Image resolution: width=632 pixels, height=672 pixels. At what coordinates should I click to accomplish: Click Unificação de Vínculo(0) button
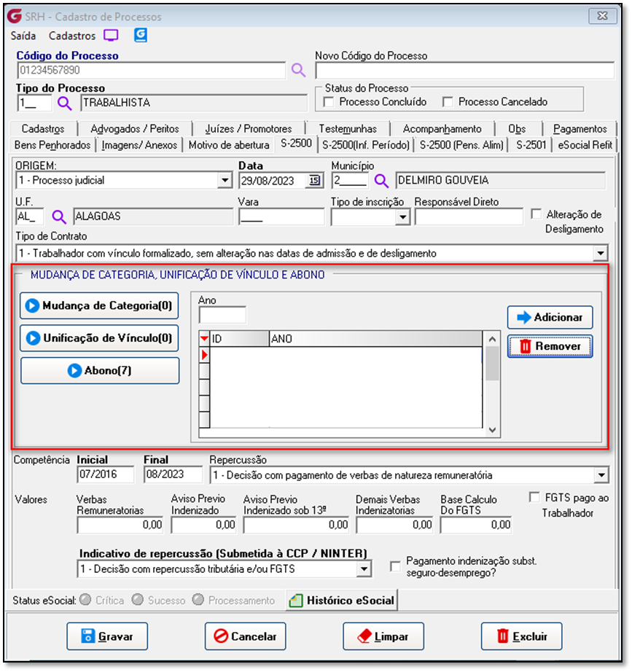(99, 338)
